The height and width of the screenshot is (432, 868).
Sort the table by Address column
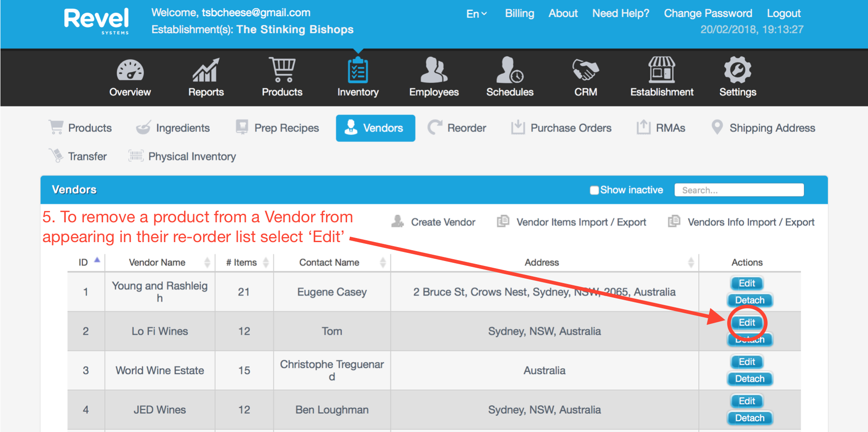[x=545, y=262]
